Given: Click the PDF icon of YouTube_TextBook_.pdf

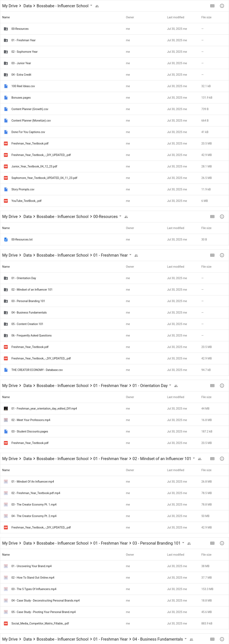Looking at the screenshot, I should pos(6,201).
